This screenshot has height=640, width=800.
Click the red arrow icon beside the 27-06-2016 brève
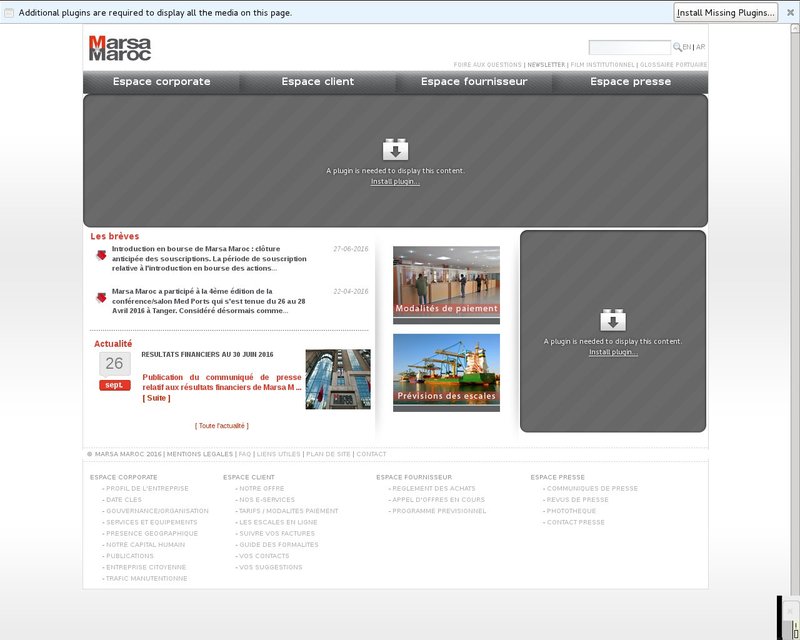click(x=102, y=255)
